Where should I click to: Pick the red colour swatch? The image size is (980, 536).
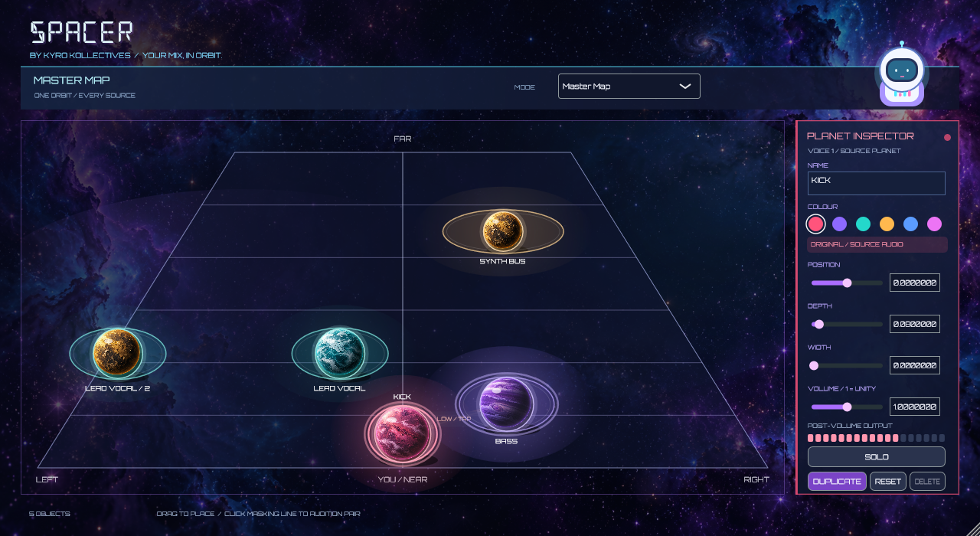[x=815, y=224]
